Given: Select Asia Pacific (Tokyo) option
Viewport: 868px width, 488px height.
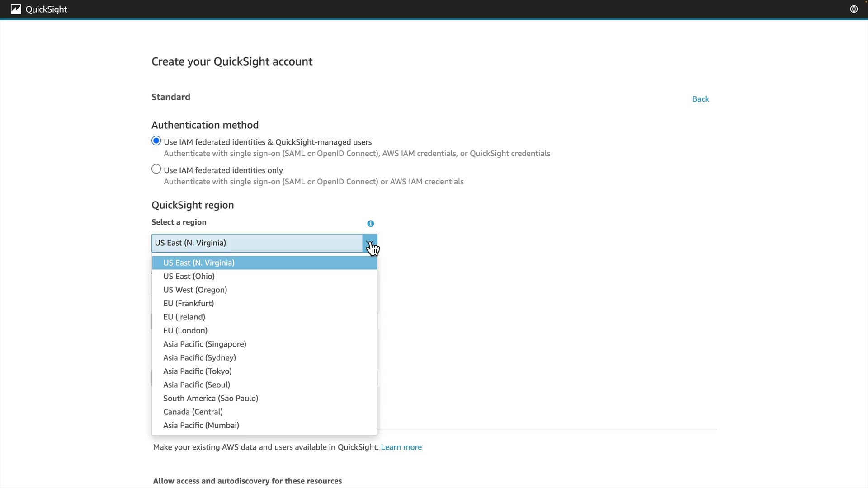Looking at the screenshot, I should pos(198,371).
